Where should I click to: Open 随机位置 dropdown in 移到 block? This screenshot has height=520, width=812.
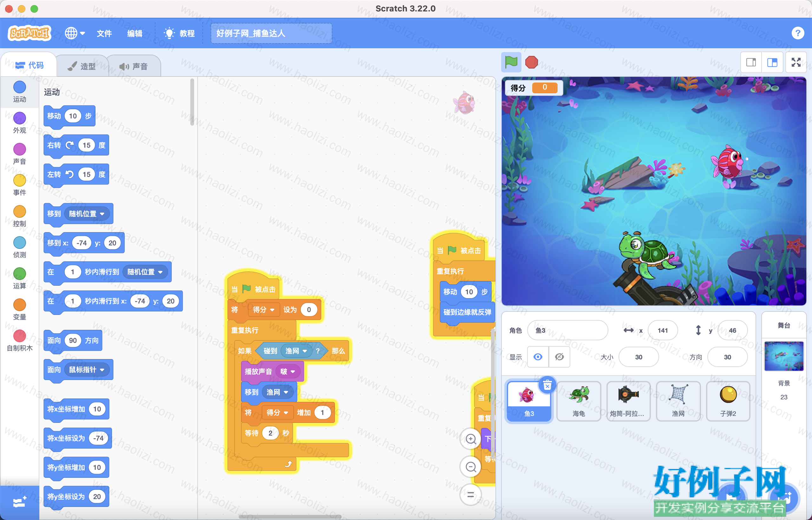[87, 213]
